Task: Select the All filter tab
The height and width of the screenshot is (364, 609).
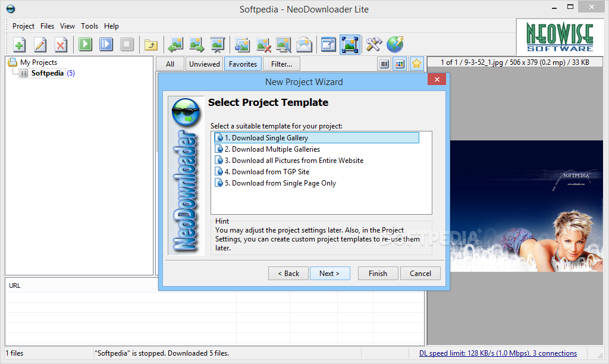Action: 170,64
